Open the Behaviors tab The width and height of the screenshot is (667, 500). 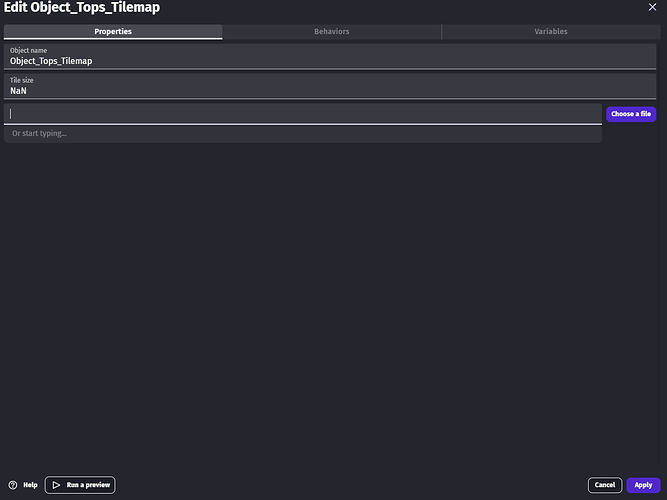[332, 32]
